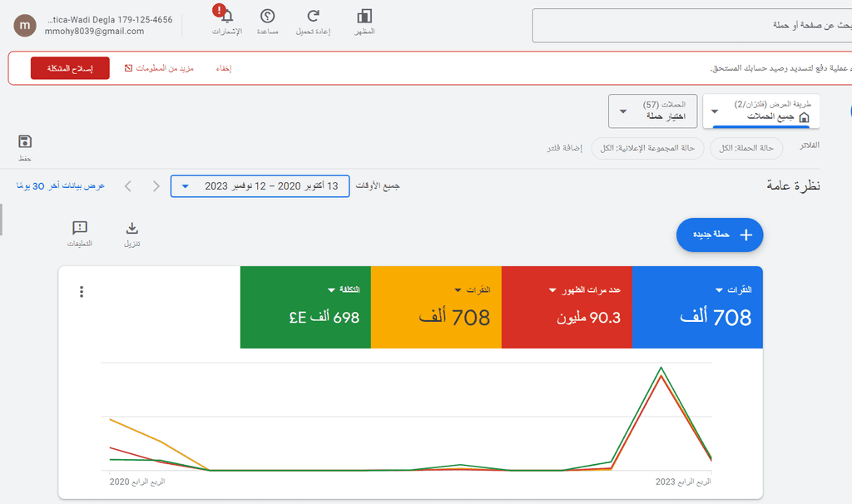Click the filters label text
Viewport: 852px width, 504px height.
coord(809,146)
